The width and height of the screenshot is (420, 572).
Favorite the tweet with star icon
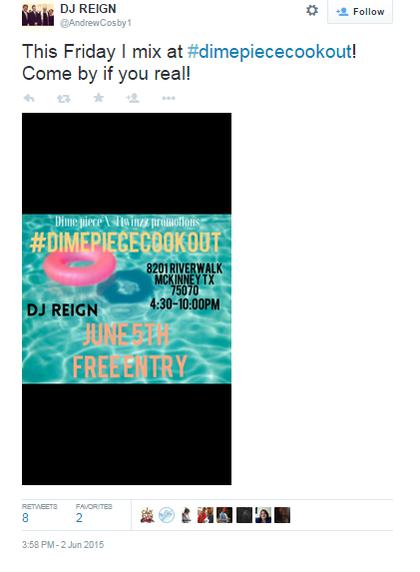[99, 98]
